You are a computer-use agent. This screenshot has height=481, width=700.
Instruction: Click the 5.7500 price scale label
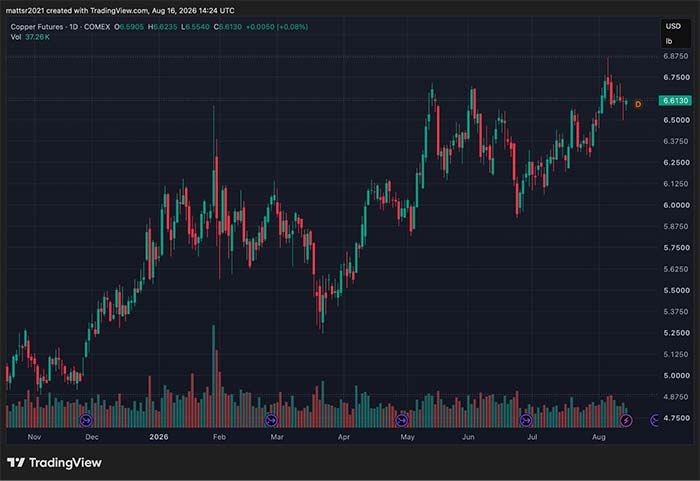676,248
